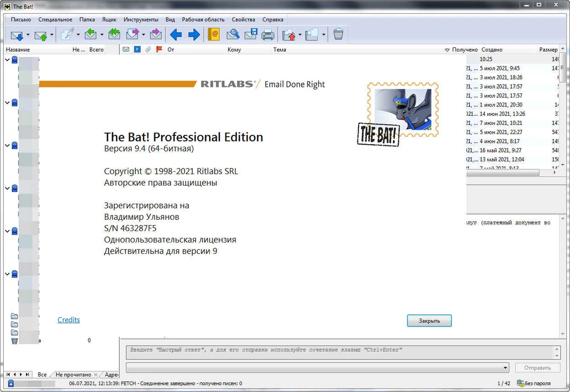Screen dimensions: 570x392
Task: Open the combo box below the quick reply field
Action: 318,368
